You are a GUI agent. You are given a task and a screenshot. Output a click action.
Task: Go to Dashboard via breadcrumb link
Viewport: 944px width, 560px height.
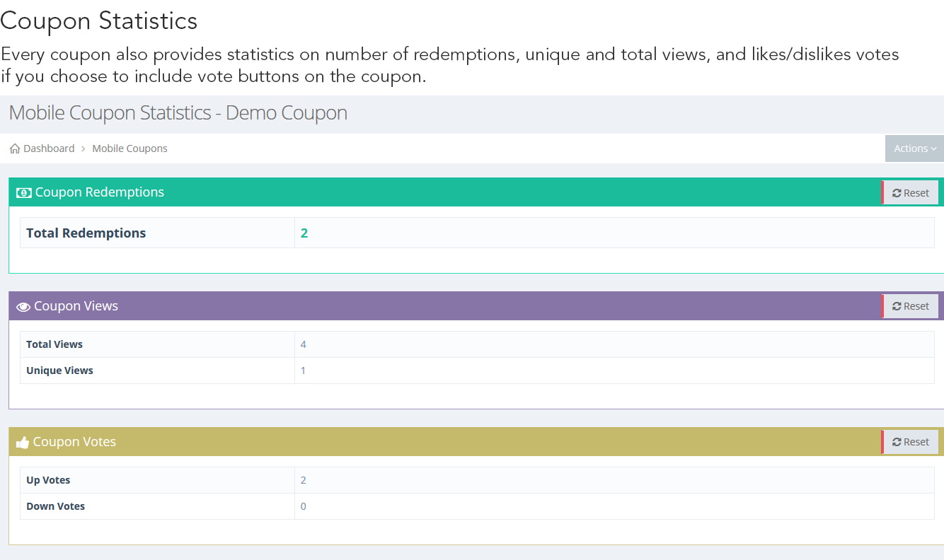49,148
